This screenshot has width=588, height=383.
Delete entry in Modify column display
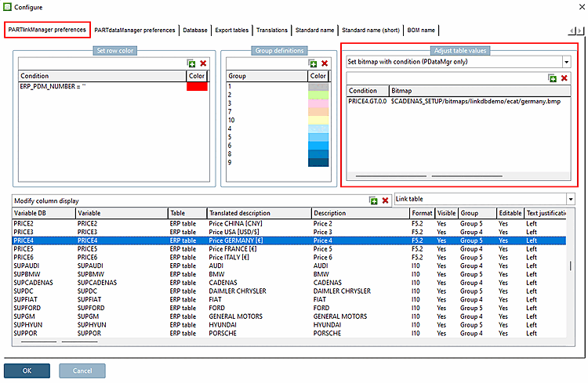pos(385,201)
